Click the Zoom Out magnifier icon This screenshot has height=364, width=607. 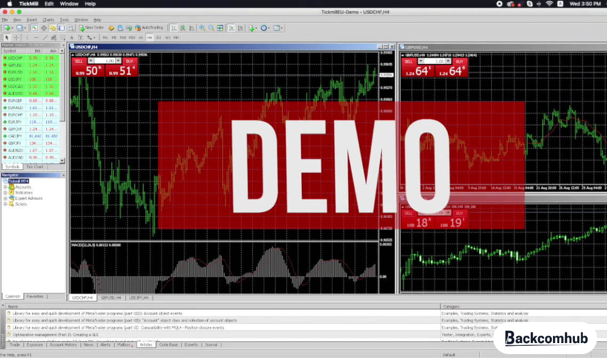click(x=211, y=28)
